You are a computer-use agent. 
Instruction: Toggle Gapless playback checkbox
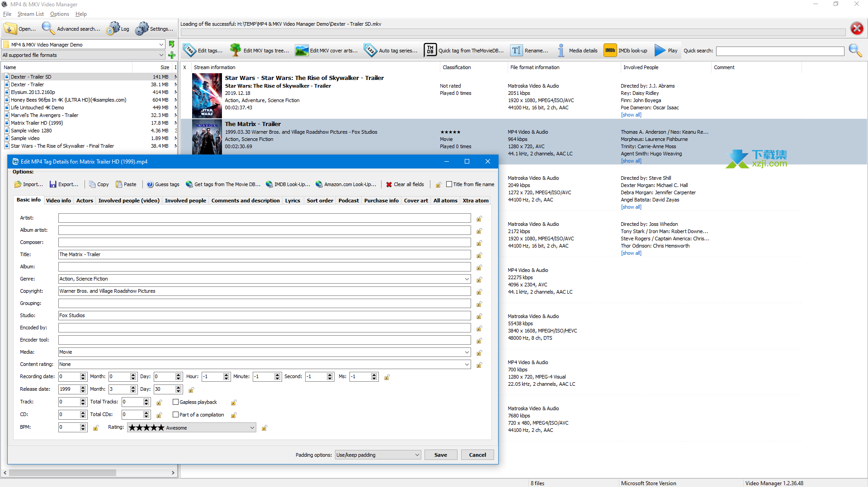coord(176,402)
